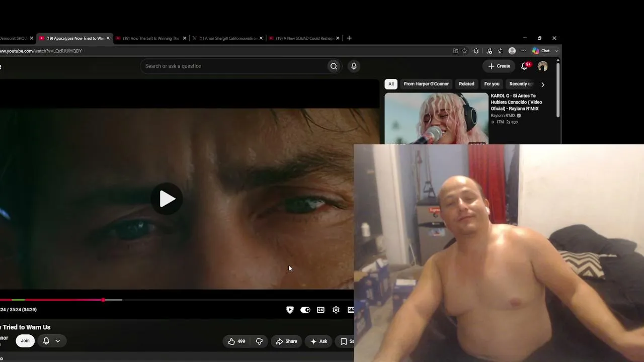Open YouTube notifications bell
Screen dimensions: 644x362
(525, 66)
